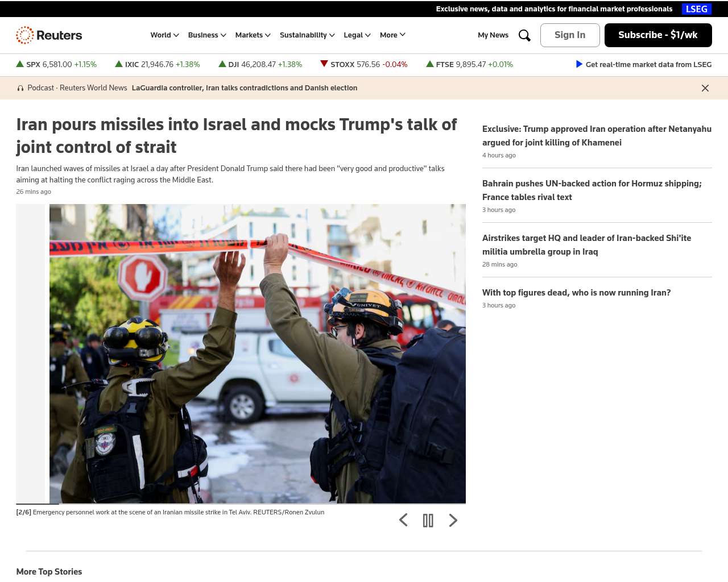The width and height of the screenshot is (728, 582).
Task: Click the LSEG badge
Action: (696, 9)
